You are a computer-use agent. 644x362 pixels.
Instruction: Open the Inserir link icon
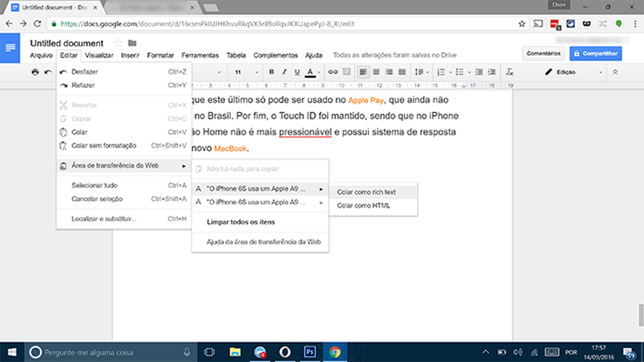tap(332, 72)
